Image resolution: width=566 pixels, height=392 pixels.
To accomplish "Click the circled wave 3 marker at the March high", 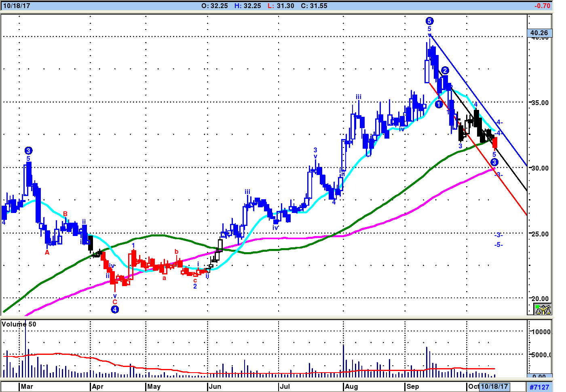I will coord(28,151).
